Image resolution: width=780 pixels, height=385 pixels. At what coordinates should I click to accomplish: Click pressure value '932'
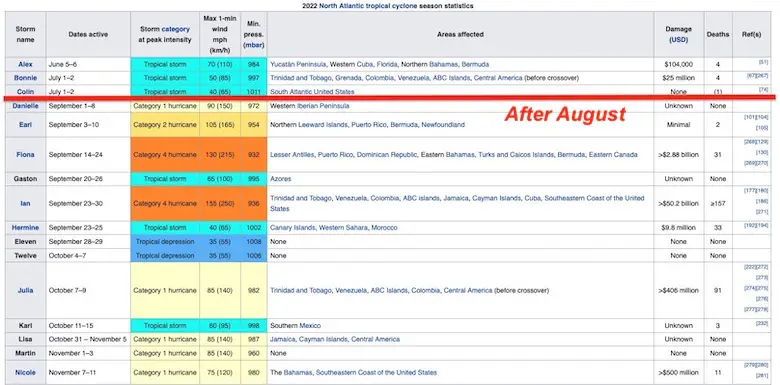(x=254, y=155)
